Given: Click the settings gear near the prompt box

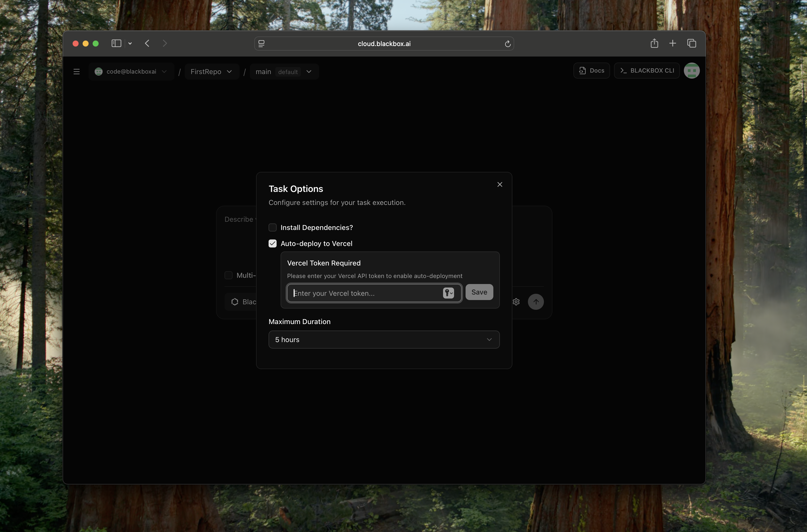Looking at the screenshot, I should (516, 301).
